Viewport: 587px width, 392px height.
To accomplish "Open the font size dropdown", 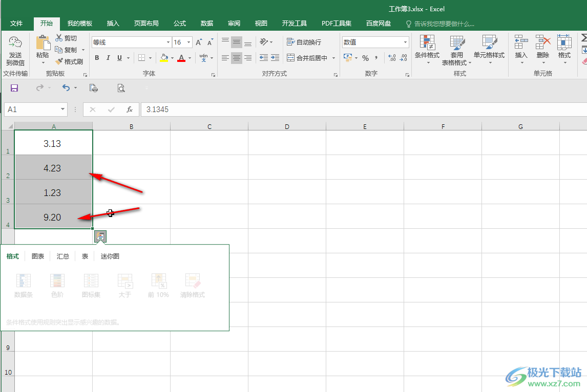I will 189,42.
